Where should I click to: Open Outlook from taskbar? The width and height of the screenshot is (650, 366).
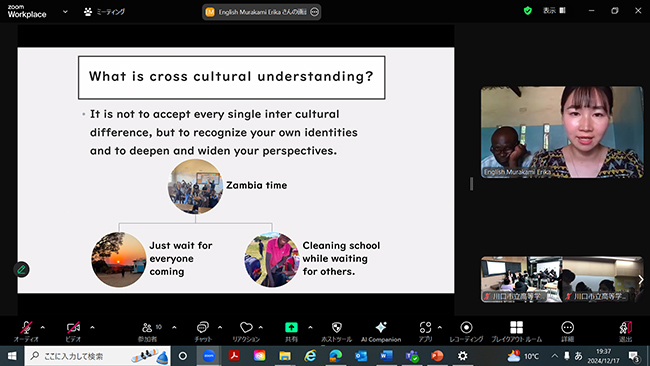point(361,356)
